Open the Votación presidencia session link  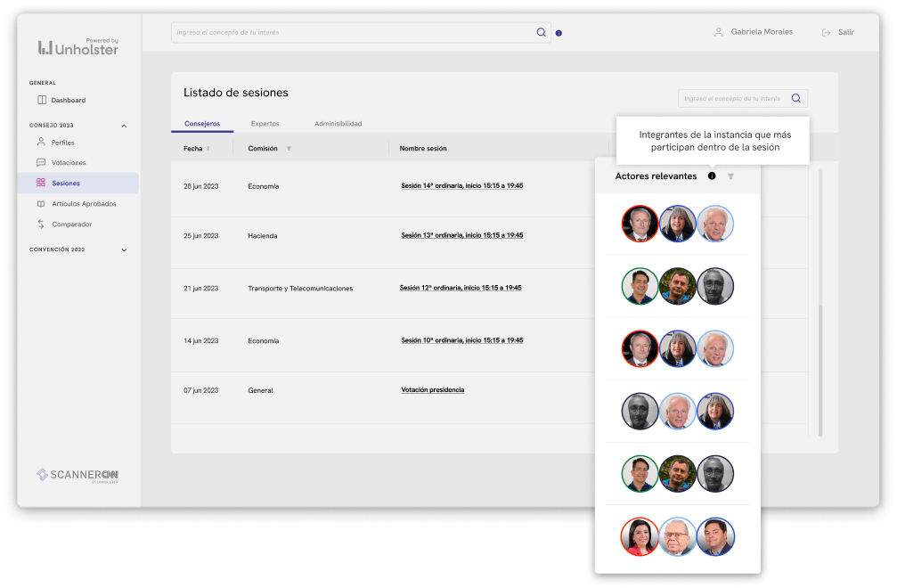coord(432,390)
